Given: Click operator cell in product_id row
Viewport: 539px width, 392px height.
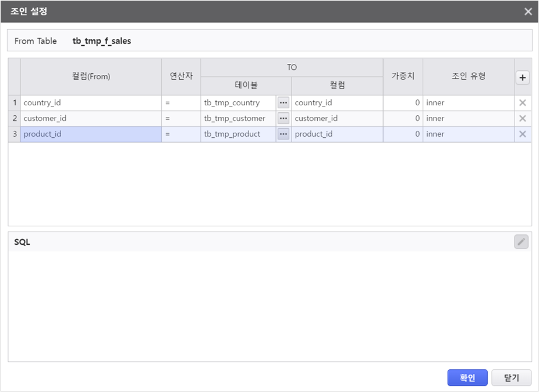Looking at the screenshot, I should coord(181,134).
